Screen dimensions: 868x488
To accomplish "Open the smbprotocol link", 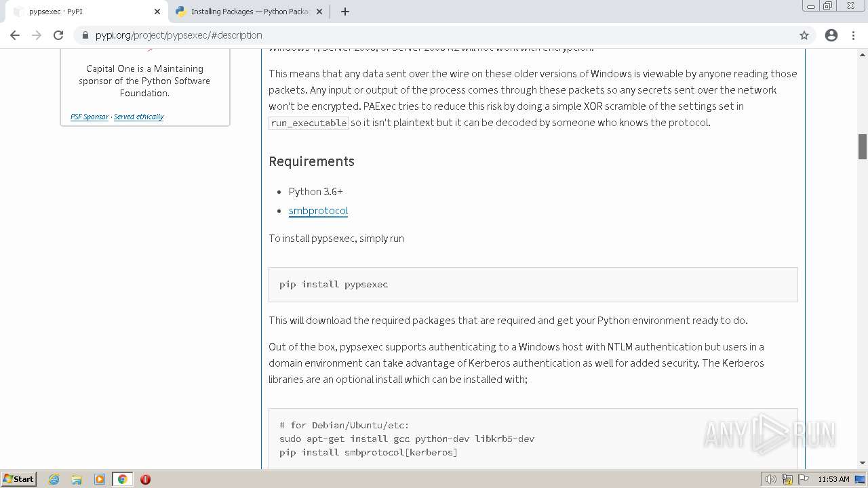I will [318, 211].
